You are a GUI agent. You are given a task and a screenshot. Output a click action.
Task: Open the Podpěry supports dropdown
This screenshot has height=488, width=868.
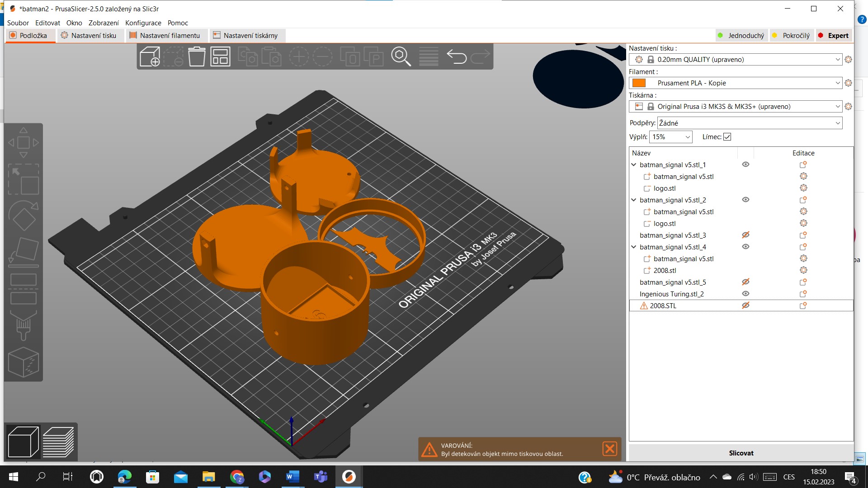[837, 123]
